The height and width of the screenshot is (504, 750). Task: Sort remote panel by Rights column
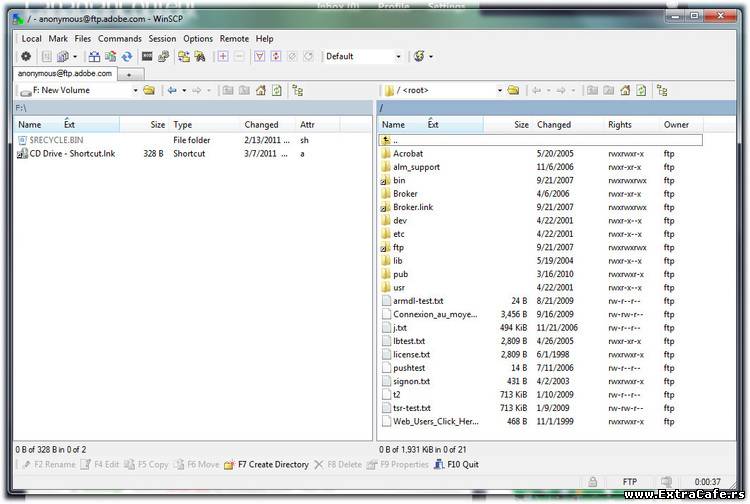(x=620, y=125)
